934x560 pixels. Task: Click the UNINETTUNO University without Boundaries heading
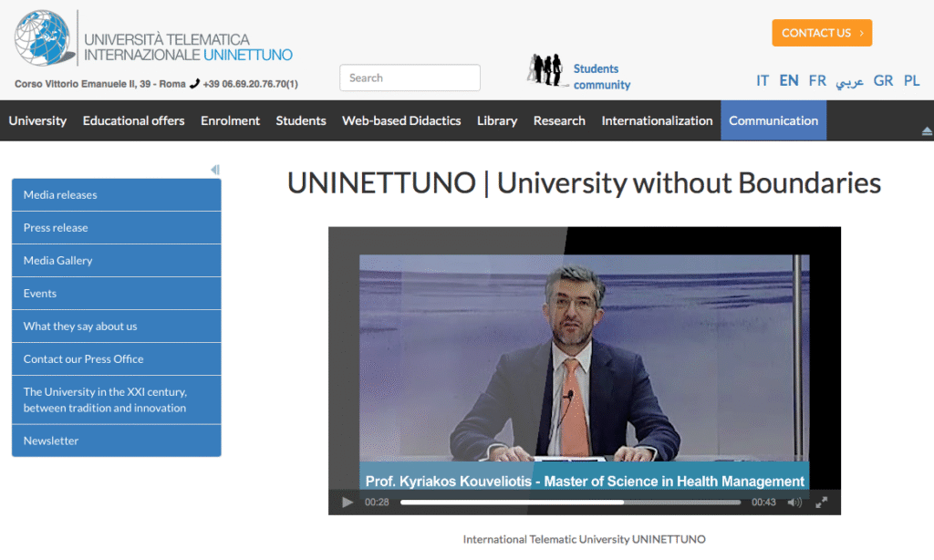tap(584, 183)
